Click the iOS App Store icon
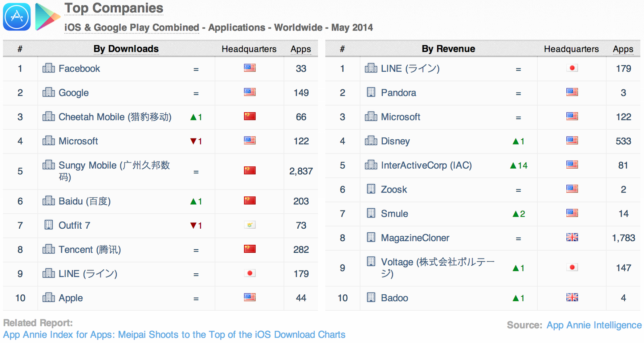This screenshot has height=343, width=644. click(x=17, y=17)
